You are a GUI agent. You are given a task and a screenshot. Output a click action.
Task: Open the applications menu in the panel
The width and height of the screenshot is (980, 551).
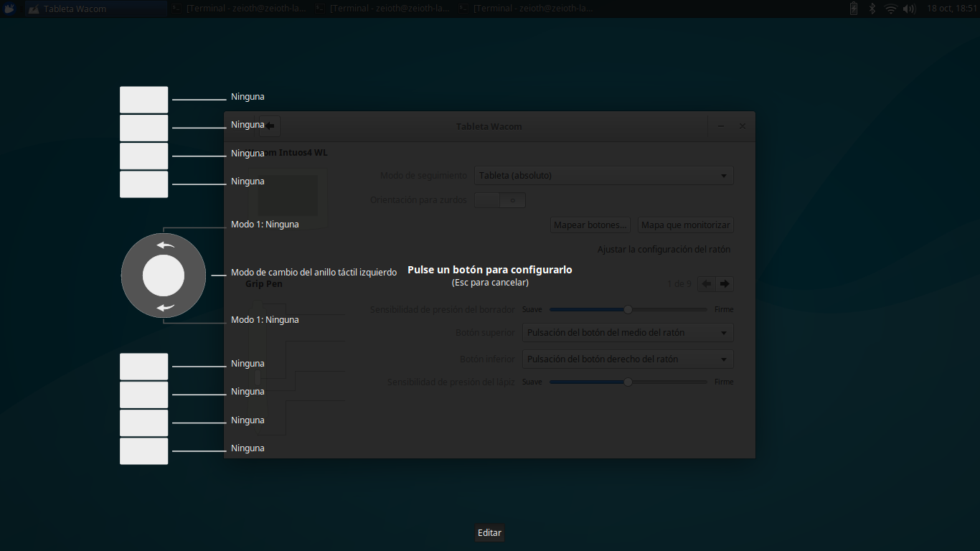pyautogui.click(x=10, y=9)
